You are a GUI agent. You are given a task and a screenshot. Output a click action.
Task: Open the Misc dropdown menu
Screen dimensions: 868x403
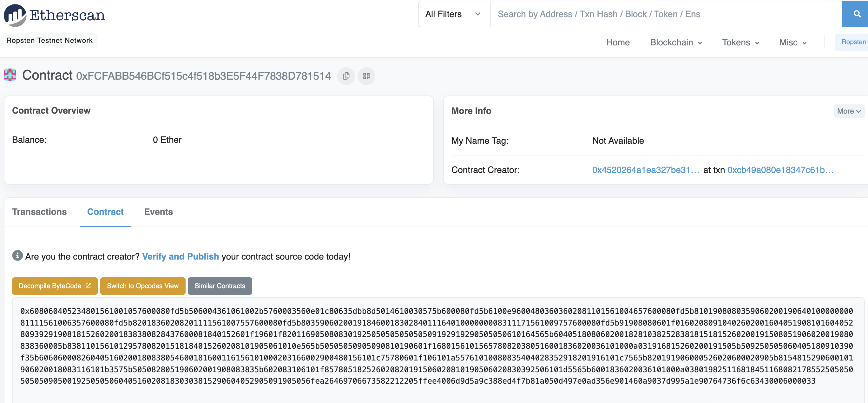click(x=792, y=42)
